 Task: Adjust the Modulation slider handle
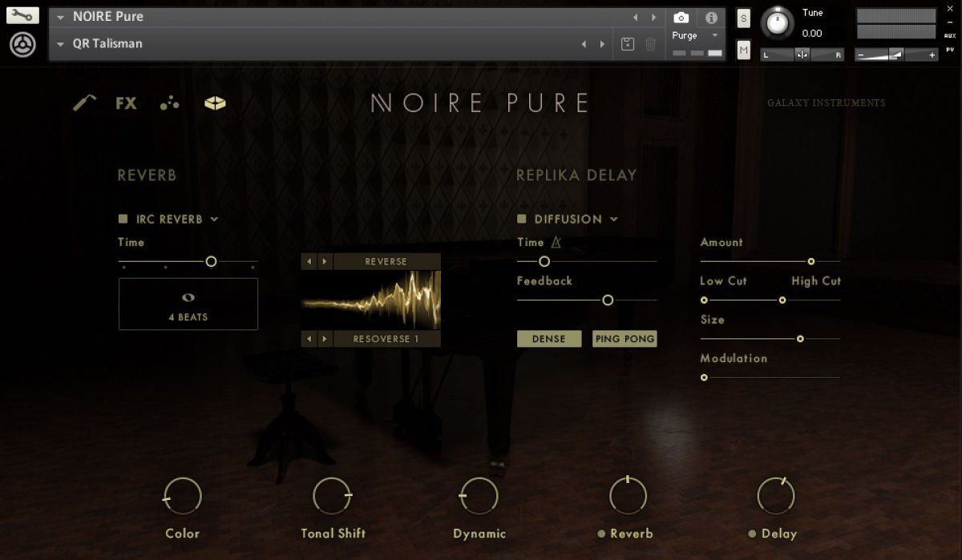(x=704, y=377)
